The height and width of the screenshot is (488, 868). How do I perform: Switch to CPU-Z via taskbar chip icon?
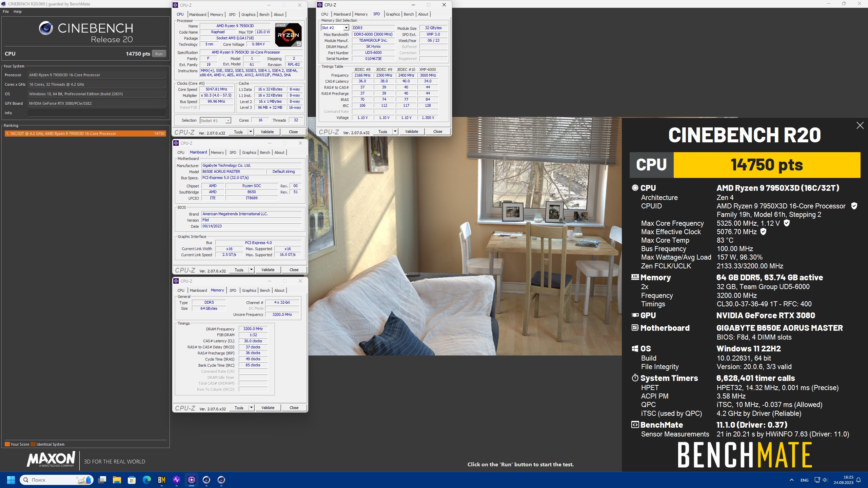(x=192, y=480)
